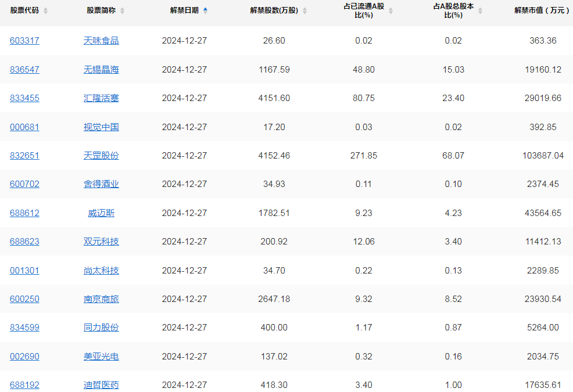
Task: Sort by the 股票代码 column arrows
Action: pos(45,11)
